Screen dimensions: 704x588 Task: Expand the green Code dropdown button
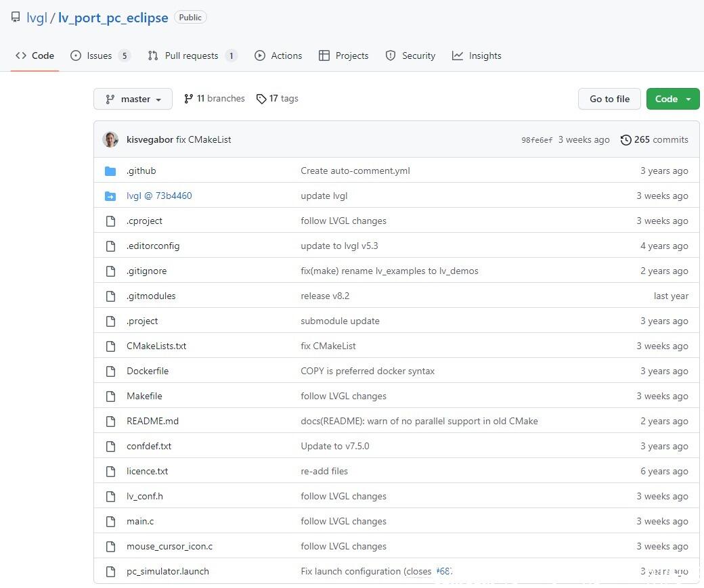[x=672, y=99]
